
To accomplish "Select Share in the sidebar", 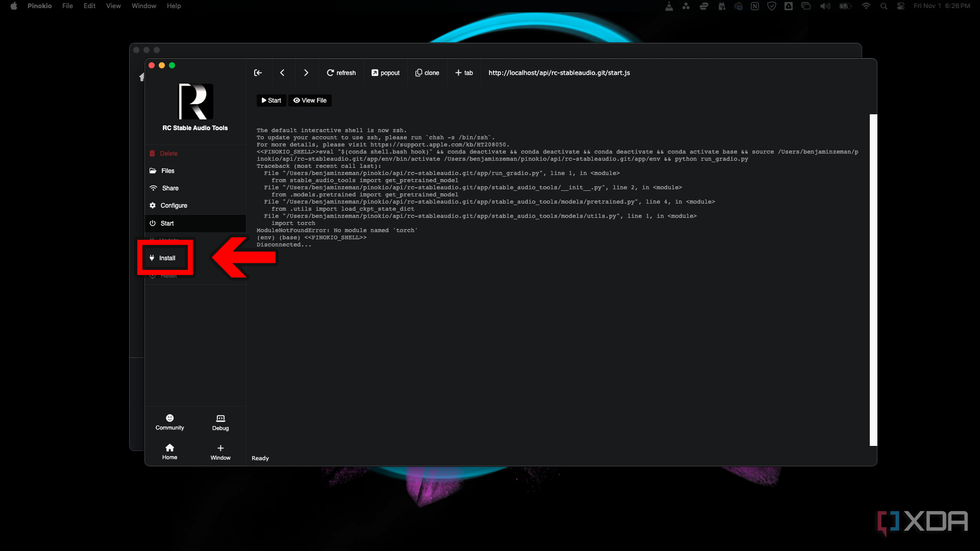I will 195,188.
